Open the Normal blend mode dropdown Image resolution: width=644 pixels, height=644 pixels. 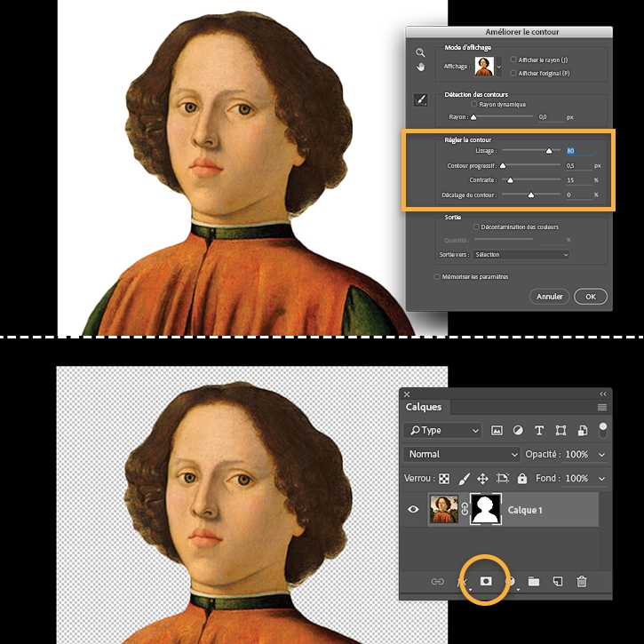(x=462, y=454)
